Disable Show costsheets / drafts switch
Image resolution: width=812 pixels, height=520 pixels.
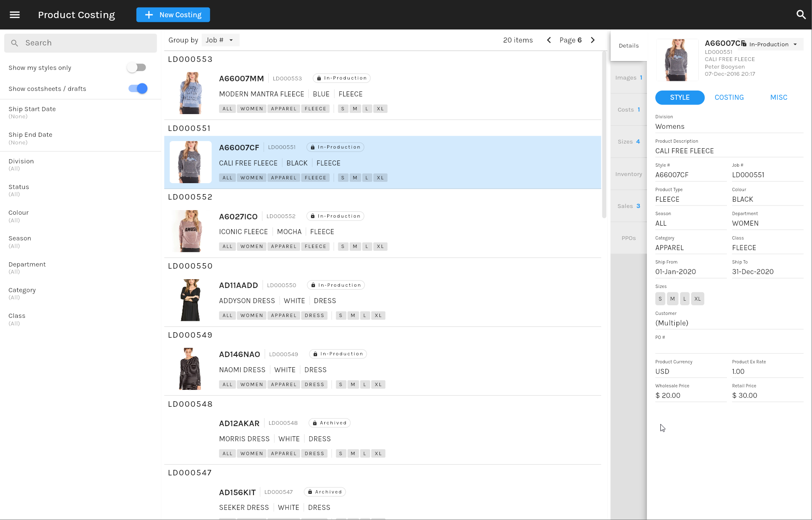138,88
